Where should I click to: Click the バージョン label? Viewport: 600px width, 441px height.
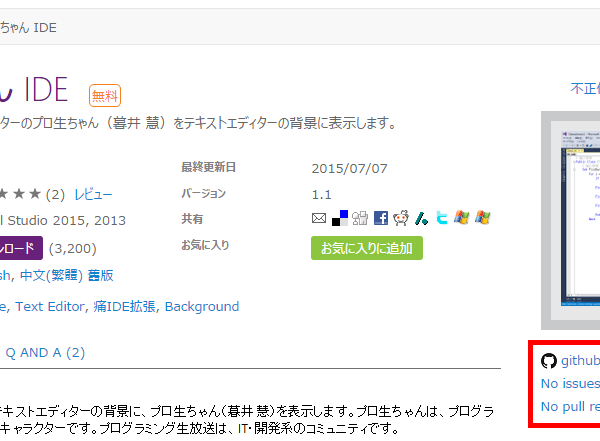204,193
